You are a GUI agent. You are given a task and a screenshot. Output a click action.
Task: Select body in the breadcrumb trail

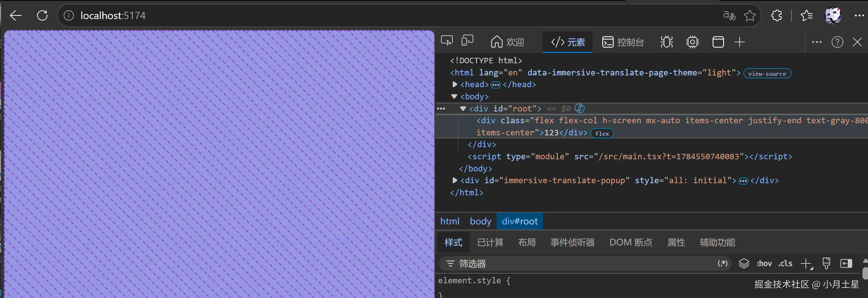[x=480, y=221]
